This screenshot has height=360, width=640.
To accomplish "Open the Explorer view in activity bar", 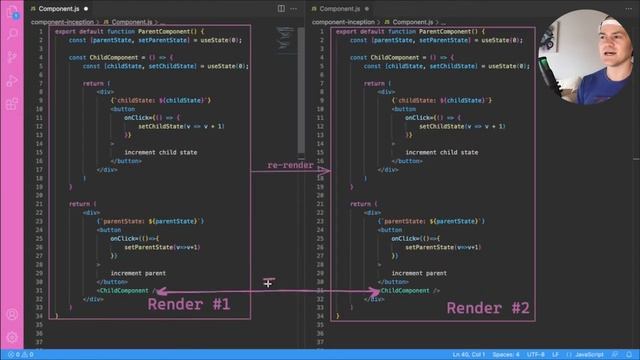I will coord(12,11).
